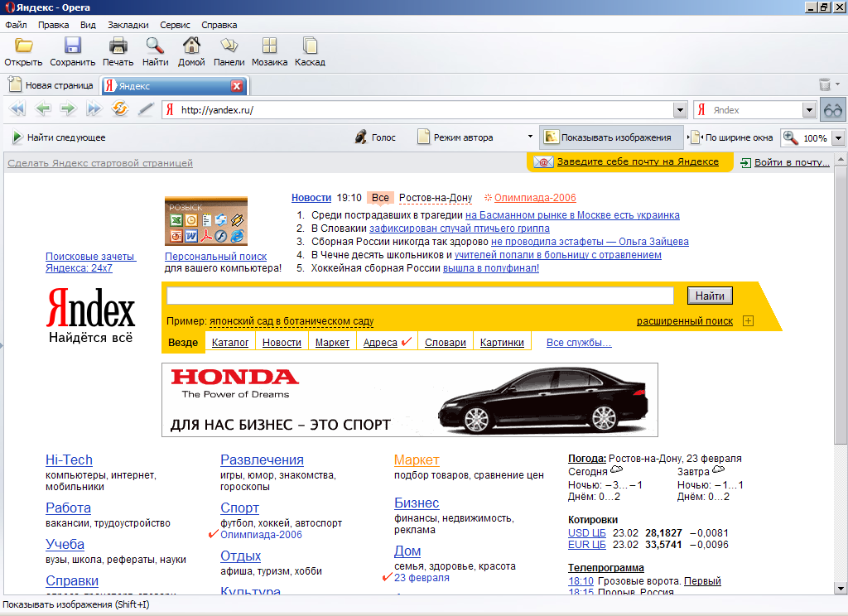This screenshot has height=616, width=848.
Task: Click the plus icon beside advanced search
Action: tap(749, 321)
